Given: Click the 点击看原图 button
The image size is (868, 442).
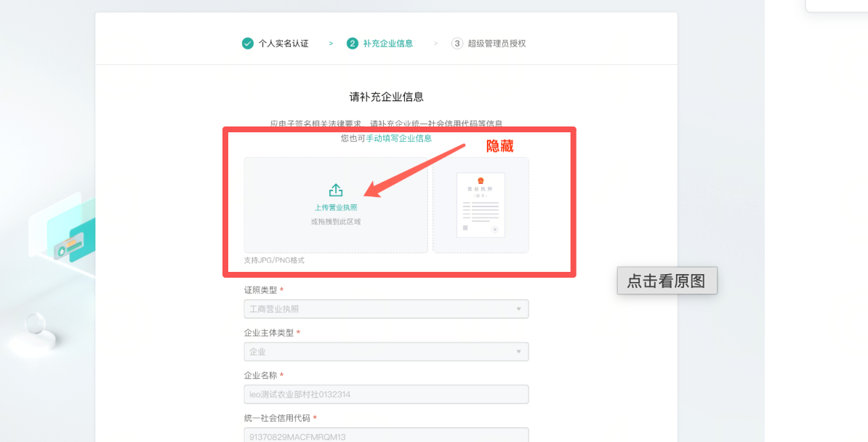Looking at the screenshot, I should 667,281.
